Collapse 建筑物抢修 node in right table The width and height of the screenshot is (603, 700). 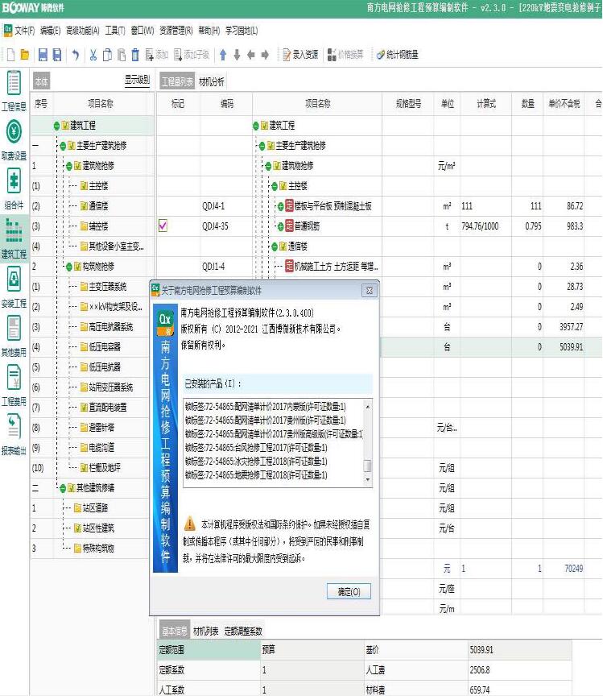click(268, 166)
